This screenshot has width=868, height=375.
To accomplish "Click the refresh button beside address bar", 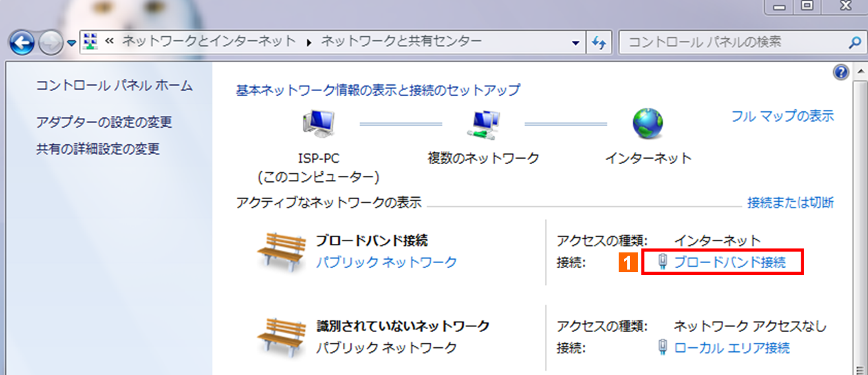I will pos(599,43).
